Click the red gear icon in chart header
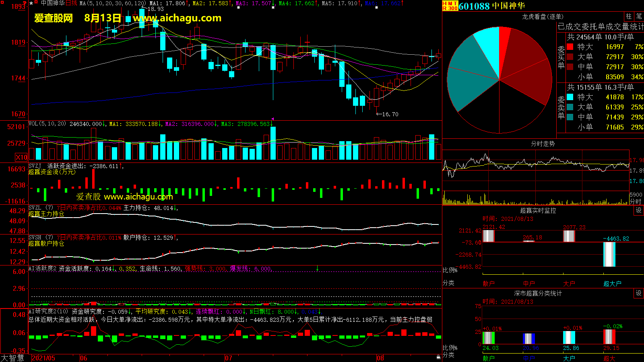644x362 pixels. [x=36, y=3]
